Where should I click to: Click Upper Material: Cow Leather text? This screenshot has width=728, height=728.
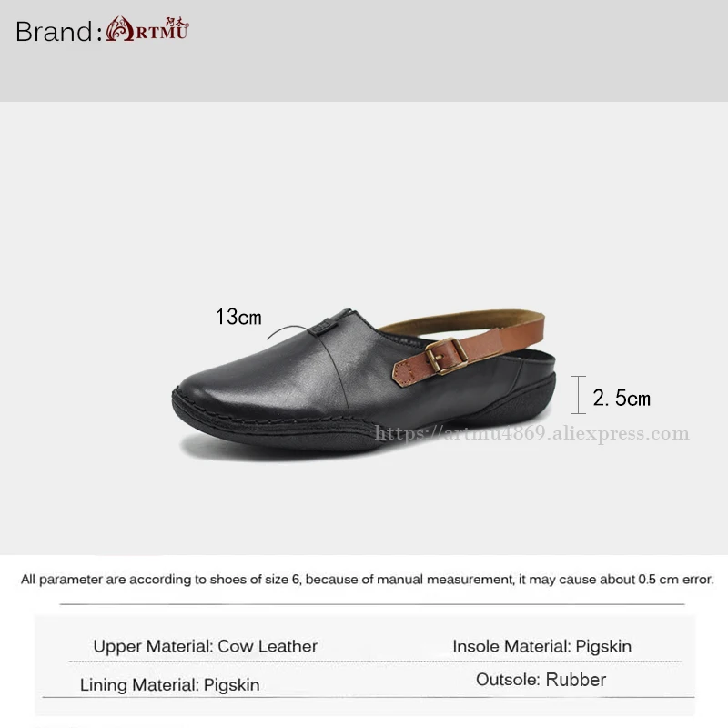[206, 646]
